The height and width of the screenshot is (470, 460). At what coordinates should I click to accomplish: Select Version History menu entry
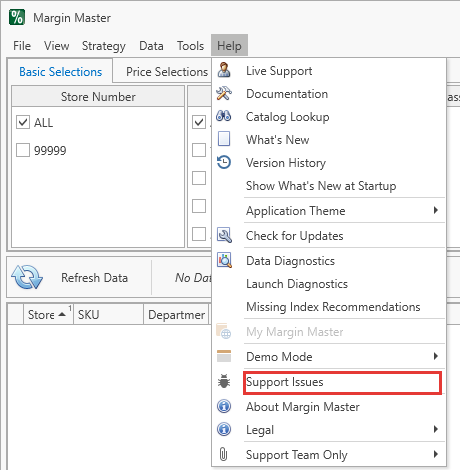329,163
